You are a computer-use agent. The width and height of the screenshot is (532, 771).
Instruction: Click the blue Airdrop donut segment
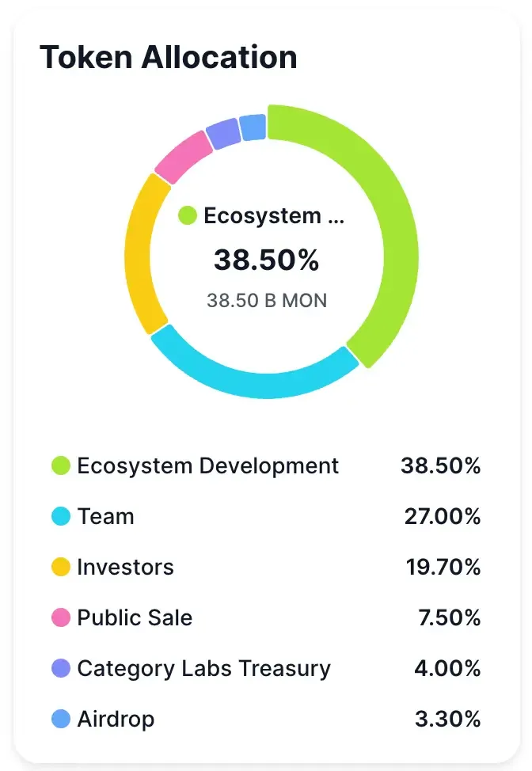click(253, 127)
